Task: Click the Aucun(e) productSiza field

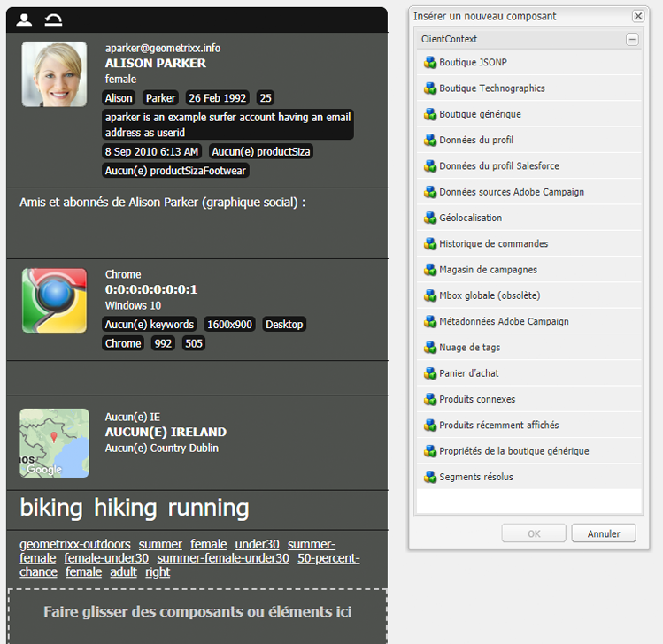Action: click(x=261, y=151)
